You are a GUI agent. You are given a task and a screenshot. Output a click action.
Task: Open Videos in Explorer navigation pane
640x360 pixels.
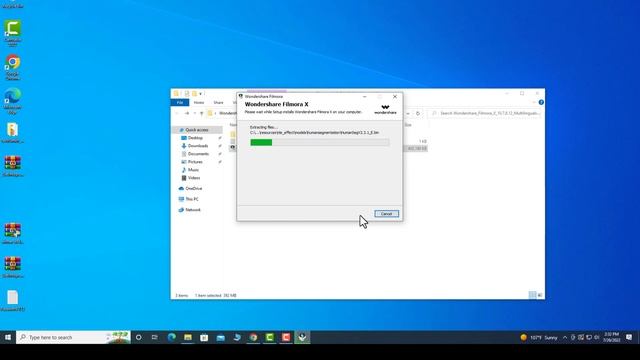(194, 178)
